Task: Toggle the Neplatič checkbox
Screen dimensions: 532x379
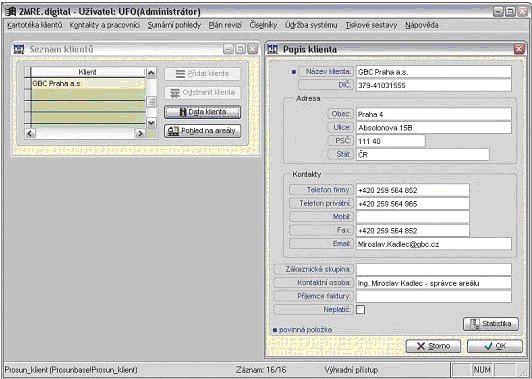Action: pos(360,309)
